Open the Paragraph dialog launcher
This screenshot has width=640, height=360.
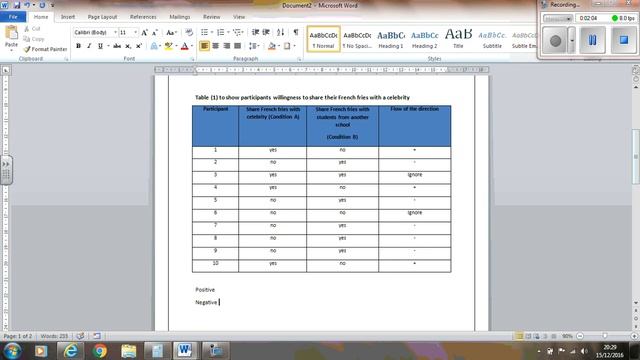point(299,59)
